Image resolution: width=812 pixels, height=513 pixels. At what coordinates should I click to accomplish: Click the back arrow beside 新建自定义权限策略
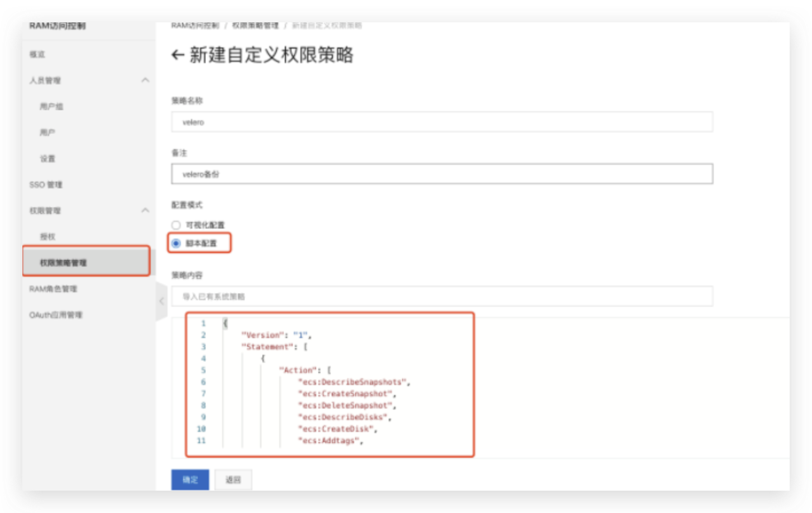(x=178, y=55)
